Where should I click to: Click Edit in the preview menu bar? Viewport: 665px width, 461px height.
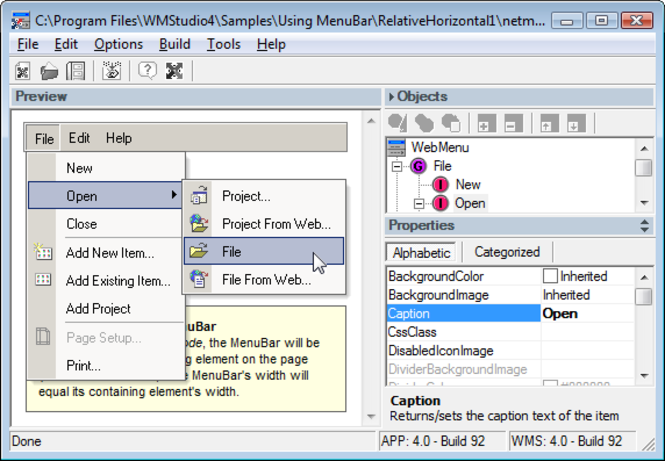(x=79, y=138)
